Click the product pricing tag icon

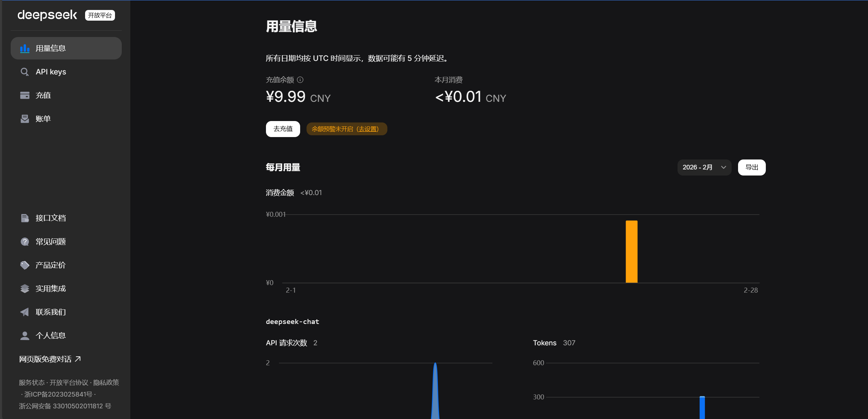click(x=25, y=265)
